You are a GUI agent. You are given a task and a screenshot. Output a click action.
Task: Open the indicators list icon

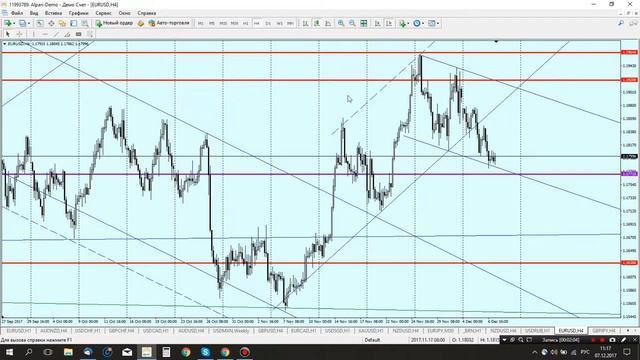tap(402, 23)
